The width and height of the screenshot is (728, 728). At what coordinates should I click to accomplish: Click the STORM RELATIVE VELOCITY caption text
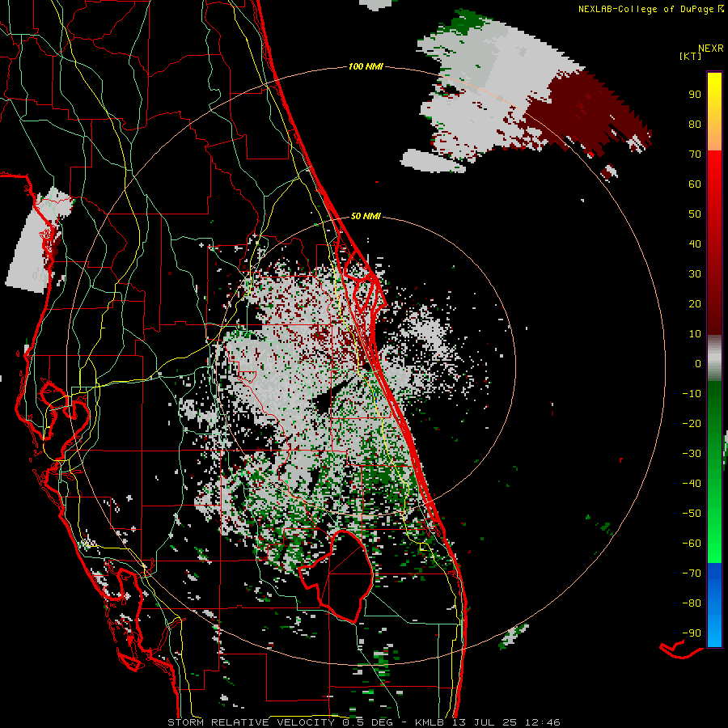252,722
